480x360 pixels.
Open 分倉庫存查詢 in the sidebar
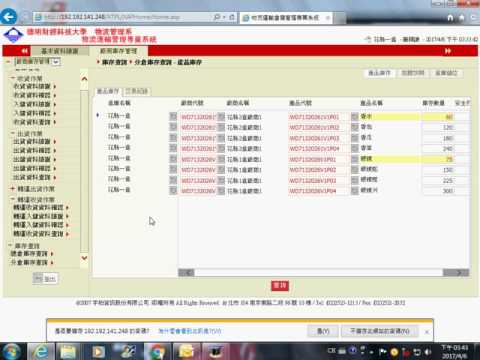29,263
